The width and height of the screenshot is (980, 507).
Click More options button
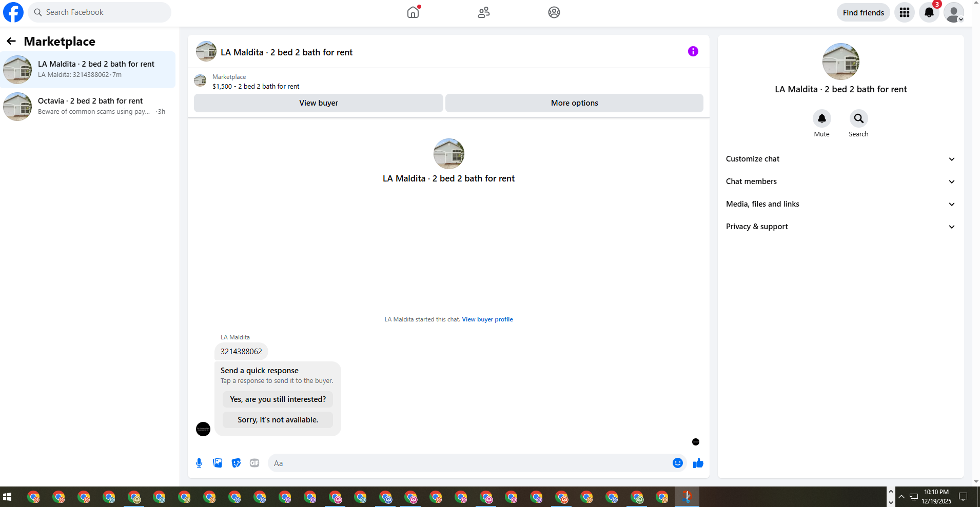574,103
